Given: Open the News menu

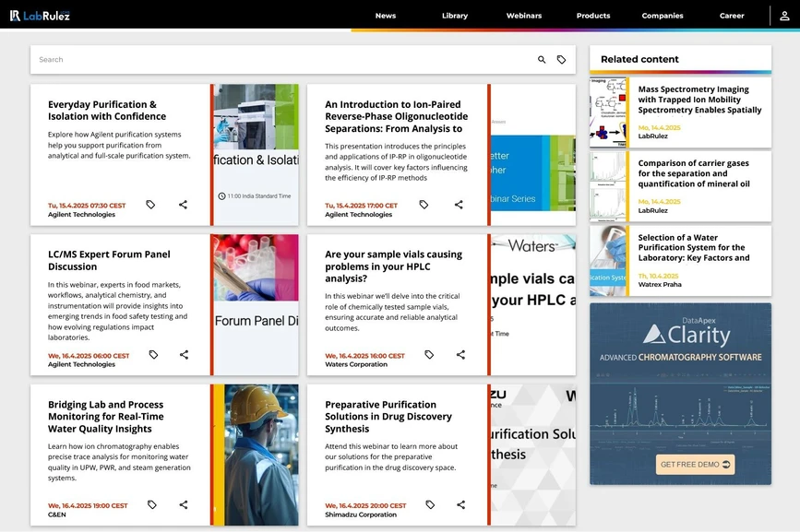Looking at the screenshot, I should pos(385,16).
